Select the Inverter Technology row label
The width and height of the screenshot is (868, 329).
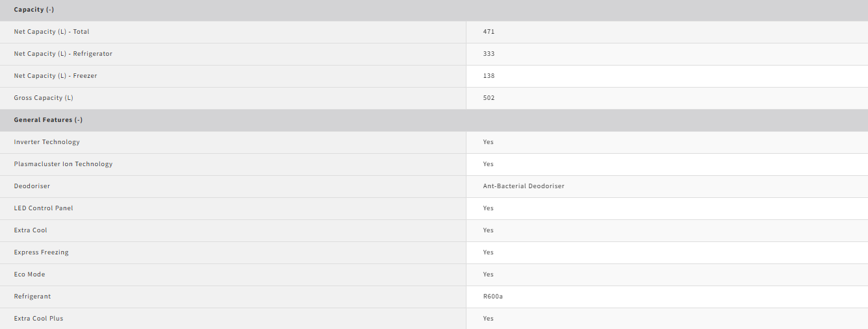tap(47, 142)
